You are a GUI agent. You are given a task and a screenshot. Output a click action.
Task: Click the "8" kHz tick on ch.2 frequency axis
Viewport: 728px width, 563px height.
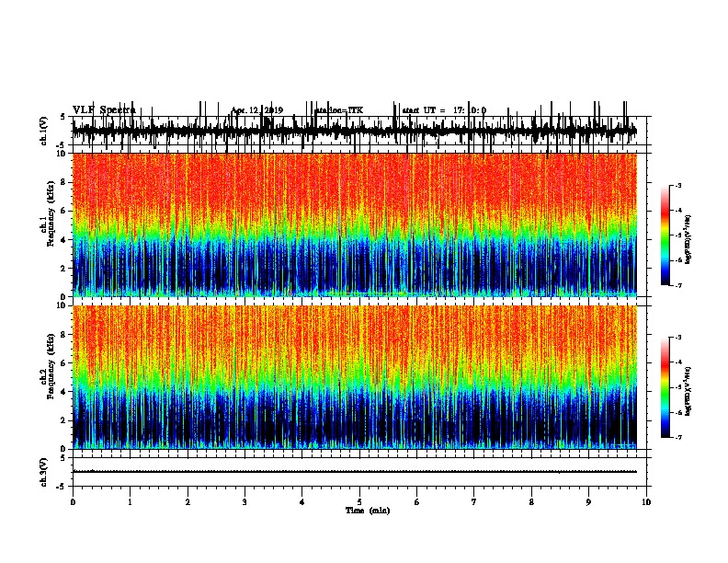pyautogui.click(x=63, y=335)
